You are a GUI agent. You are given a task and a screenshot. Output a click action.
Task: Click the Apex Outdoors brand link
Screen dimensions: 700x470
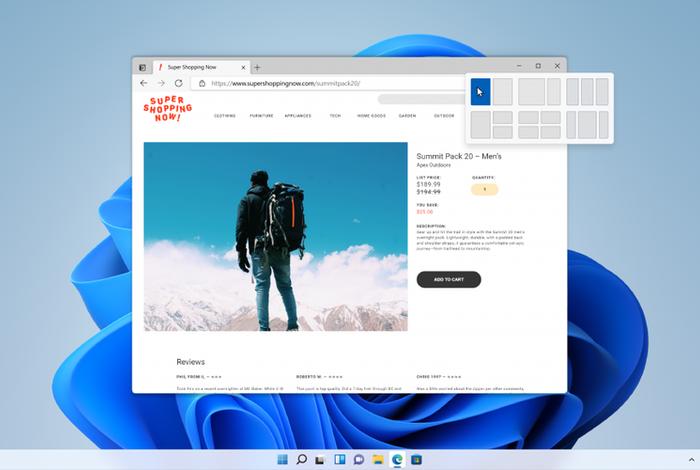pyautogui.click(x=433, y=165)
